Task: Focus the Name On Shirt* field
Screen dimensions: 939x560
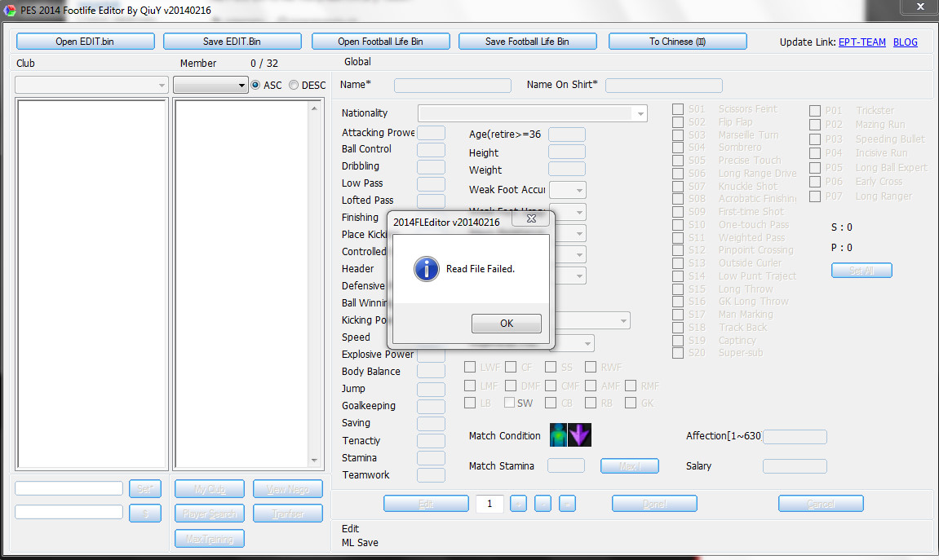Action: tap(664, 86)
